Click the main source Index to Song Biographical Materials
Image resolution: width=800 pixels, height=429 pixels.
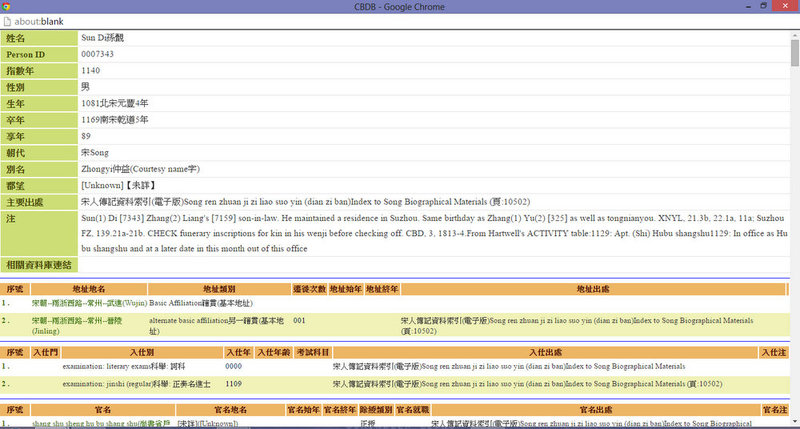pyautogui.click(x=306, y=201)
